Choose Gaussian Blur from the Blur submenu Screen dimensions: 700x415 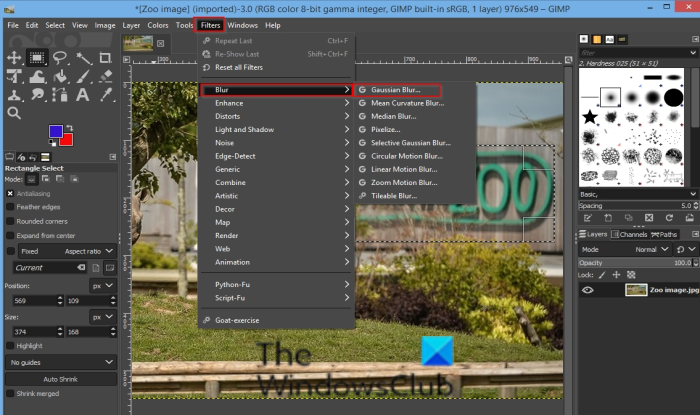click(396, 90)
